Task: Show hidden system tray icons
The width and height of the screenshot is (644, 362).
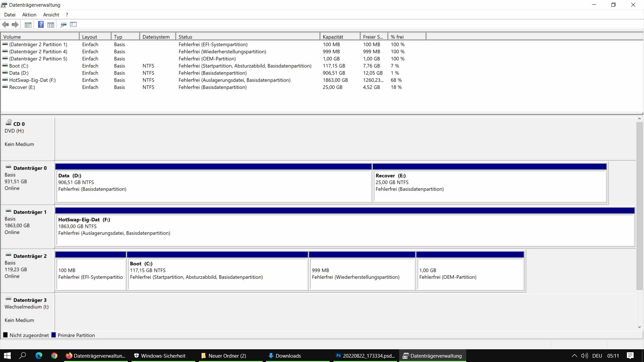Action: click(574, 356)
